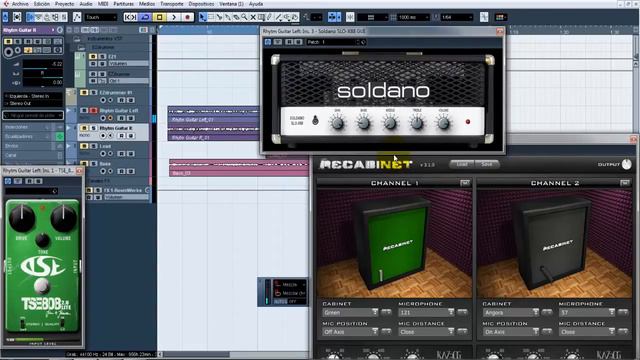Select the Rhytm Guitar Left_01 audio clip
Viewport: 640px width, 360px height.
[214, 115]
